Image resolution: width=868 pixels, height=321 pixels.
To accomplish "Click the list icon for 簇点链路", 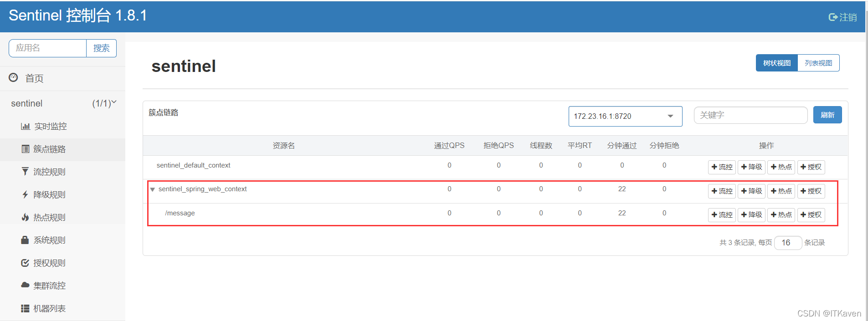I will [x=26, y=149].
